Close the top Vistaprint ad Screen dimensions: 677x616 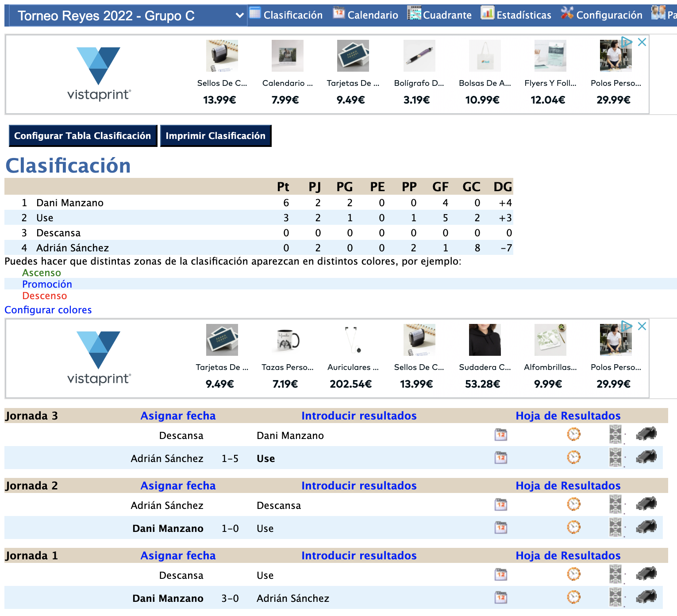(x=642, y=42)
